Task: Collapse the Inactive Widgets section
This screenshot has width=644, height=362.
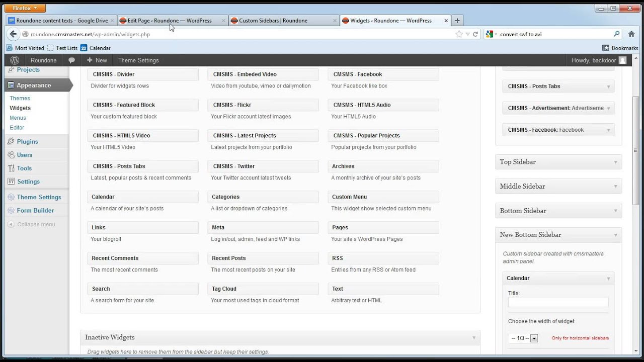Action: pyautogui.click(x=474, y=337)
